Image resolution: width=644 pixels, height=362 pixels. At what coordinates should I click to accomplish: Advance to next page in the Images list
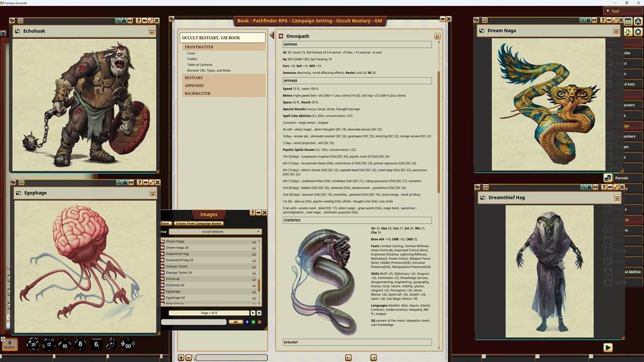click(253, 313)
